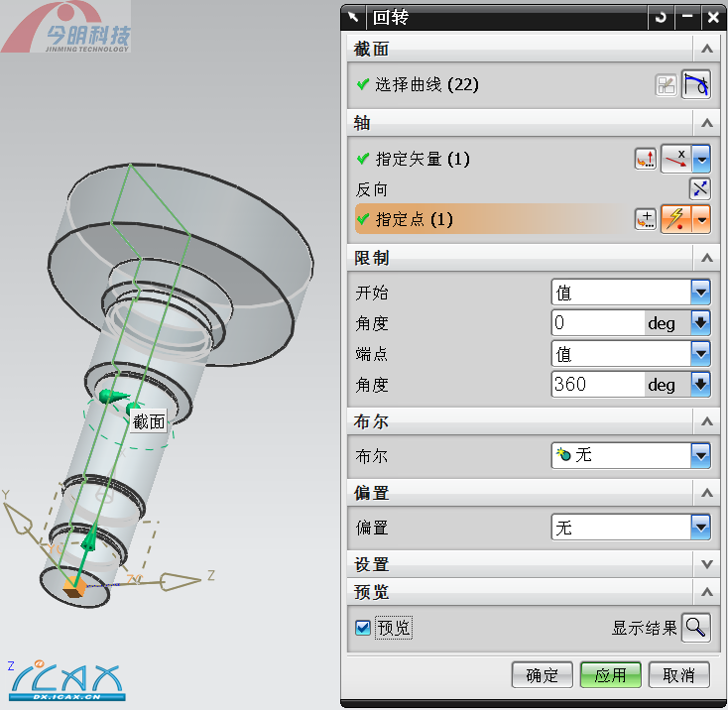Click the 截面 label in the 3D view

pos(149,421)
